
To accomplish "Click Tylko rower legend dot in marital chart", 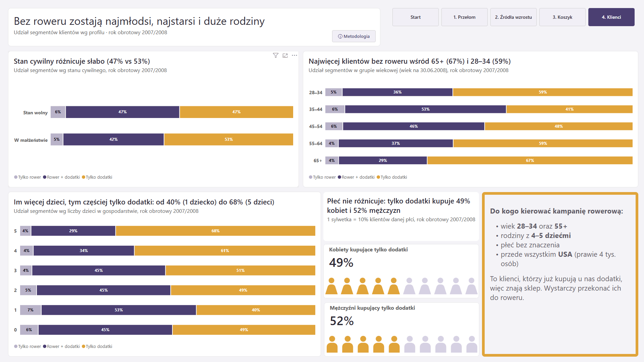I will point(16,177).
